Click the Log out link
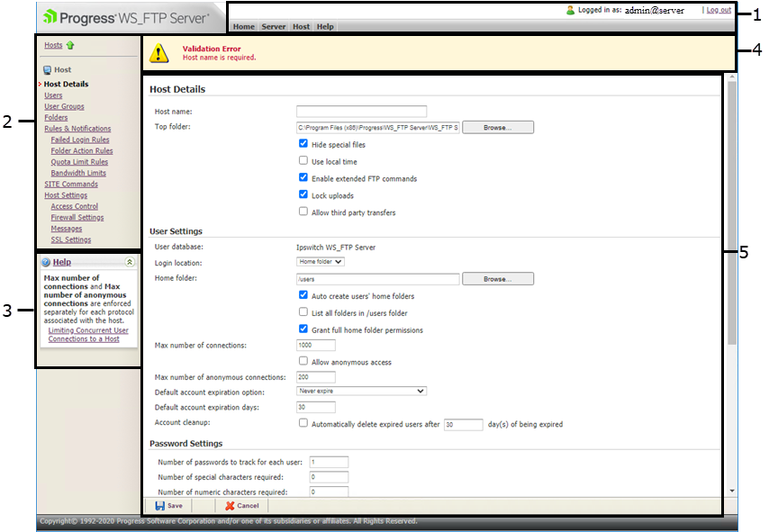Viewport: 769px width, 532px height. 719,10
